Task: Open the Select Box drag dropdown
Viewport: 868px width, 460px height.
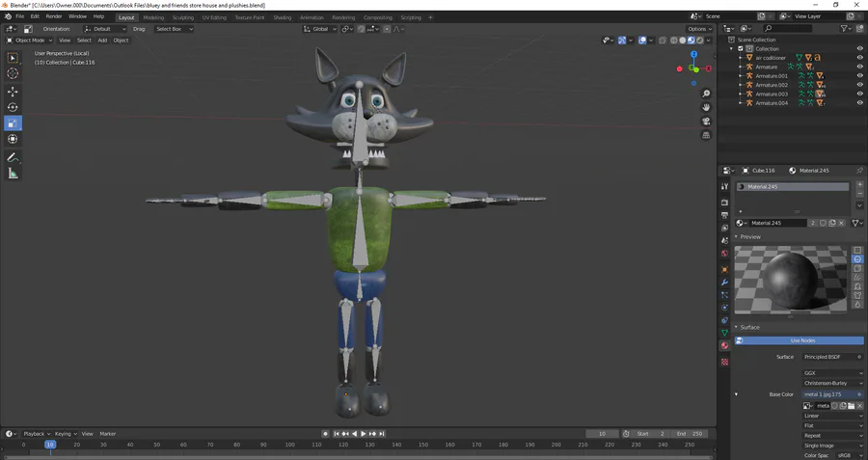Action: (x=174, y=29)
